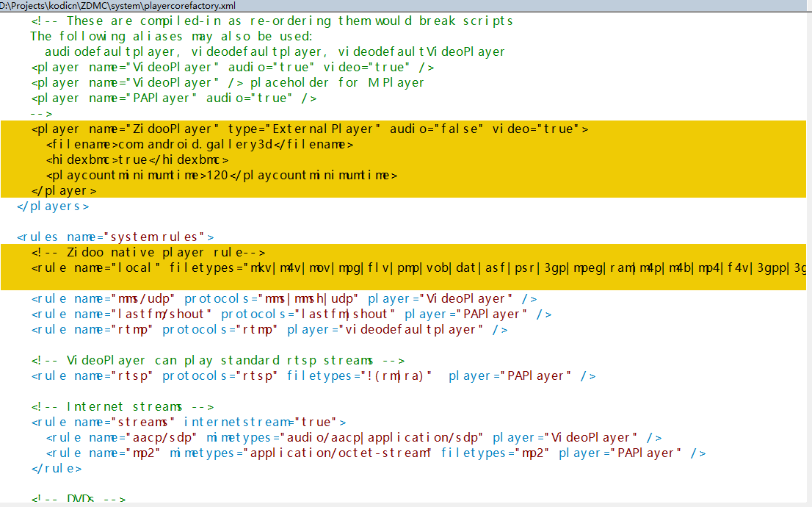Select the playcountminimumtime 120 line
This screenshot has height=507, width=812.
coord(221,176)
